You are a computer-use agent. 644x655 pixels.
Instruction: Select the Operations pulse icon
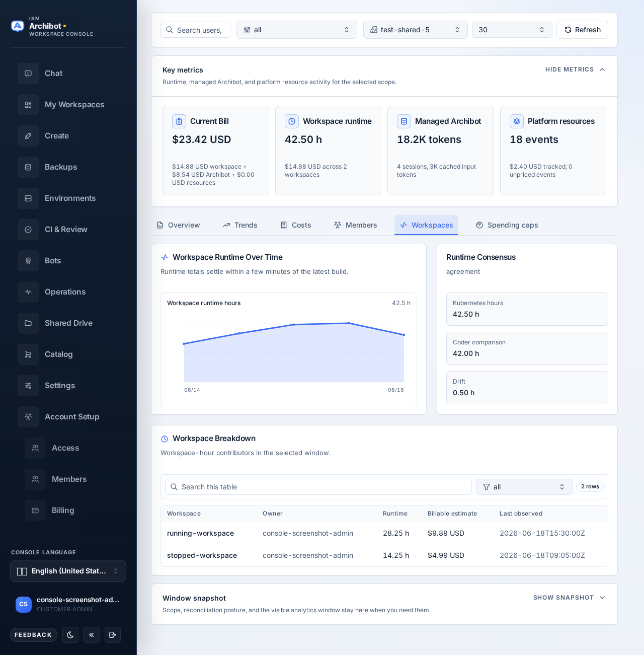28,292
